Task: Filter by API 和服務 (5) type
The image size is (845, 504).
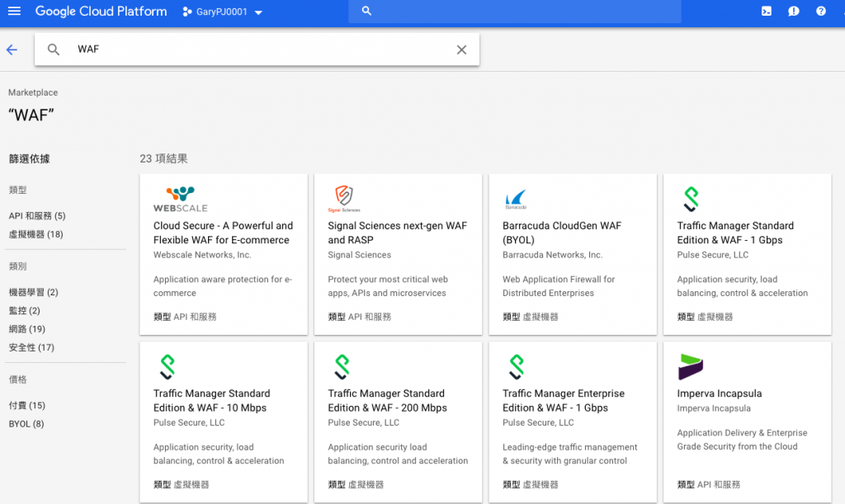Action: coord(37,216)
